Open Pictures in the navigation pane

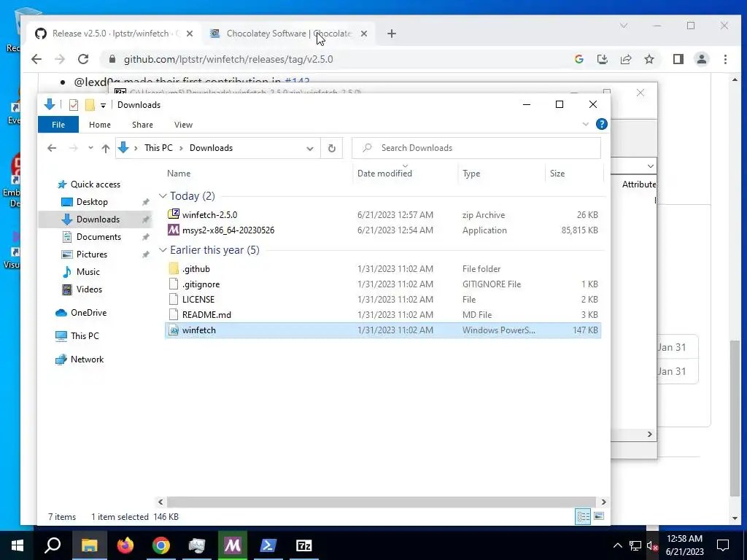coord(91,254)
